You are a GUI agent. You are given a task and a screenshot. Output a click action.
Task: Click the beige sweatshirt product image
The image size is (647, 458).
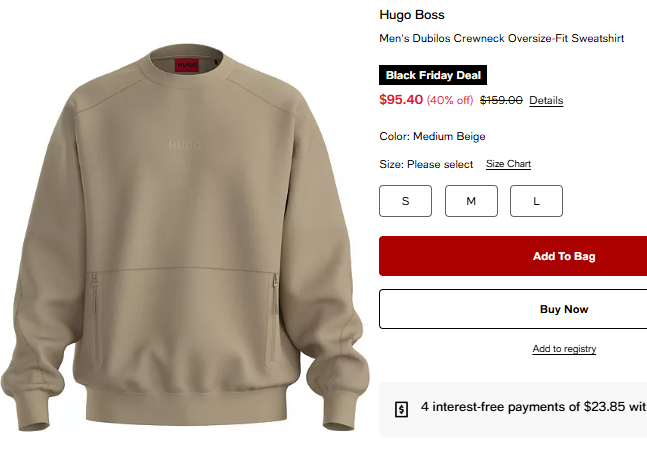[185, 237]
